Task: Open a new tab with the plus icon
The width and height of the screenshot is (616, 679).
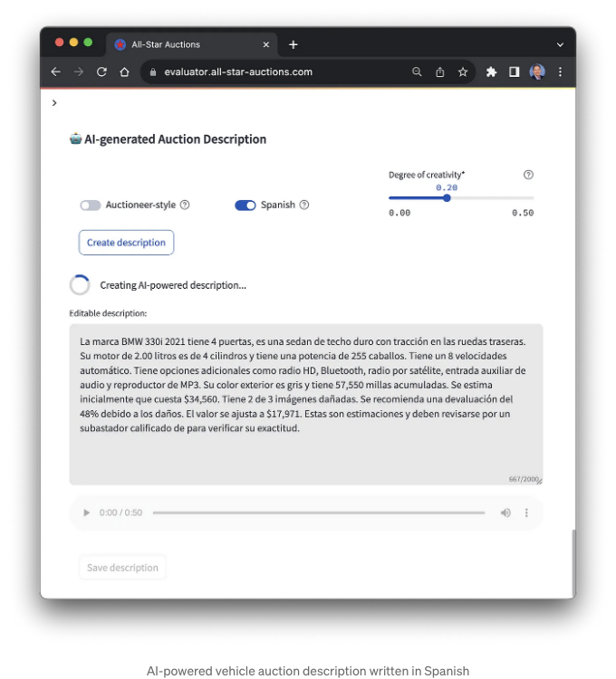Action: (294, 44)
